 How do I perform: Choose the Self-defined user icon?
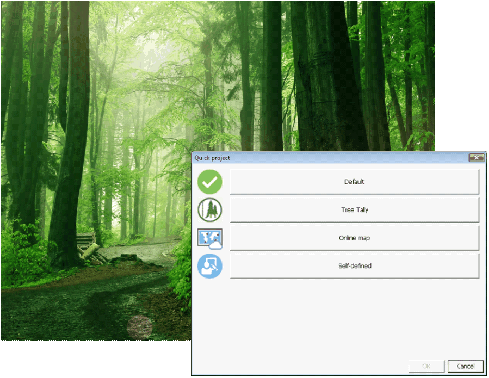pyautogui.click(x=210, y=266)
